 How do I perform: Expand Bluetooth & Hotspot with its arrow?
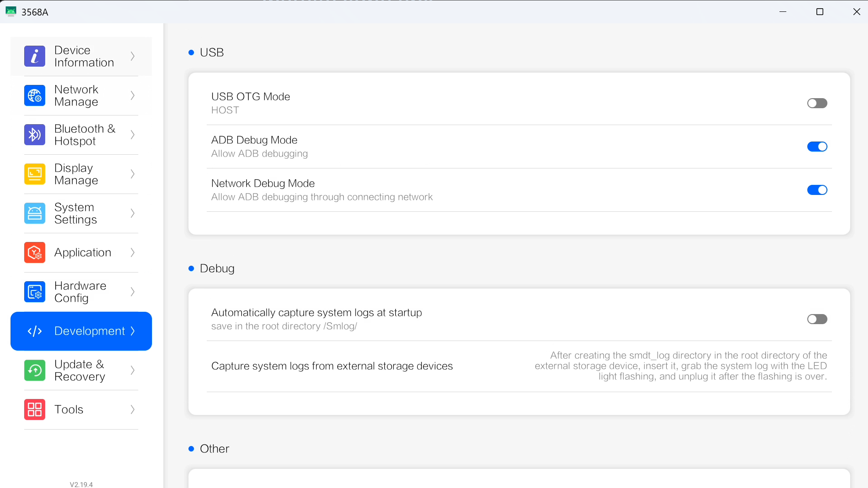(132, 135)
